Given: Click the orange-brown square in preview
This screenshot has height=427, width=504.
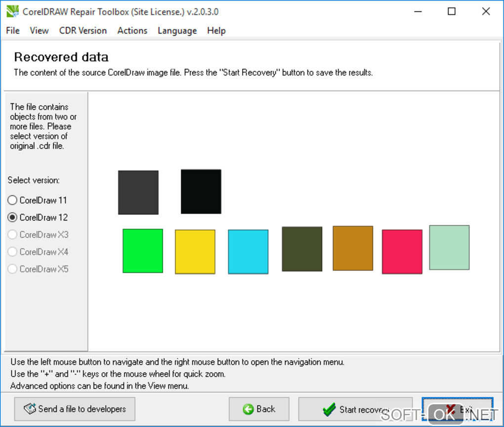Looking at the screenshot, I should point(353,248).
